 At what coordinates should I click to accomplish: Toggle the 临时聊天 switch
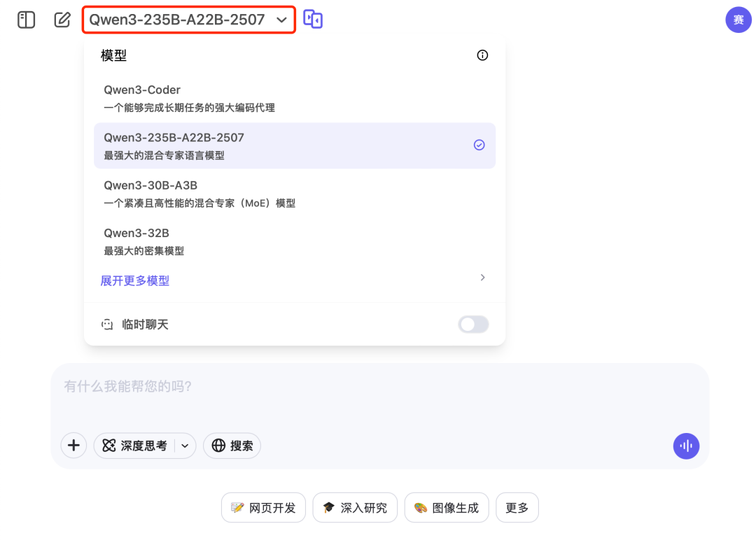point(473,324)
